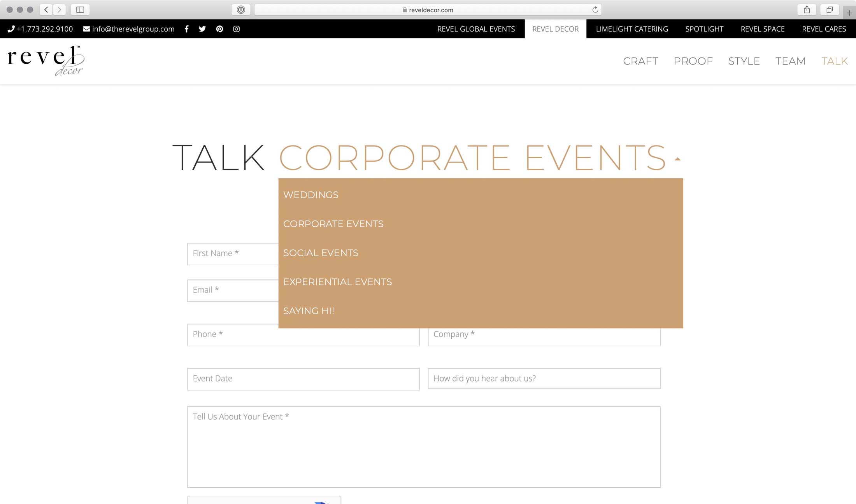Reload page with the refresh icon
Screen dimensions: 856x504
[x=595, y=10]
